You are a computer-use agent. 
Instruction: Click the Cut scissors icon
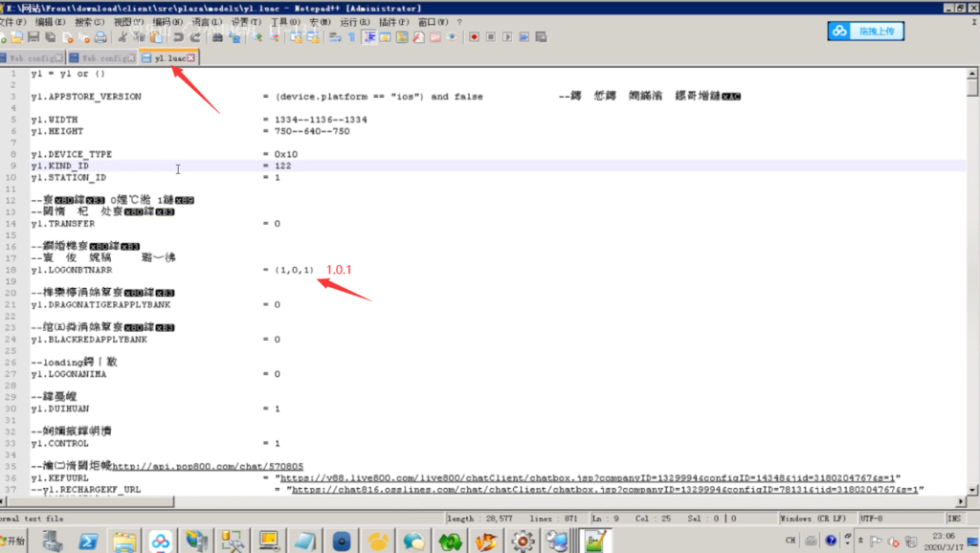tap(123, 37)
